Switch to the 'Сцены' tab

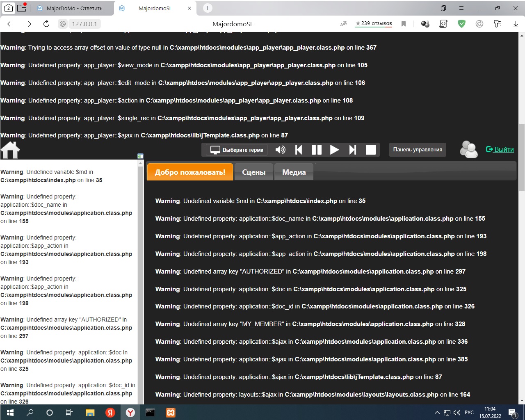(254, 172)
